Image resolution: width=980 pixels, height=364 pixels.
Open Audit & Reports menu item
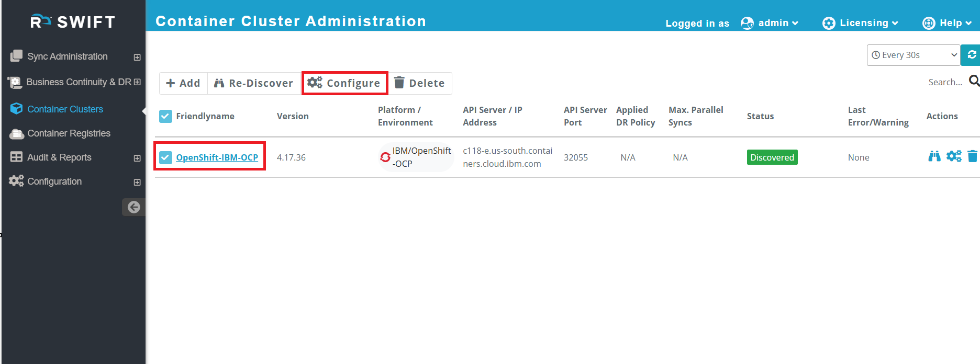pyautogui.click(x=59, y=157)
